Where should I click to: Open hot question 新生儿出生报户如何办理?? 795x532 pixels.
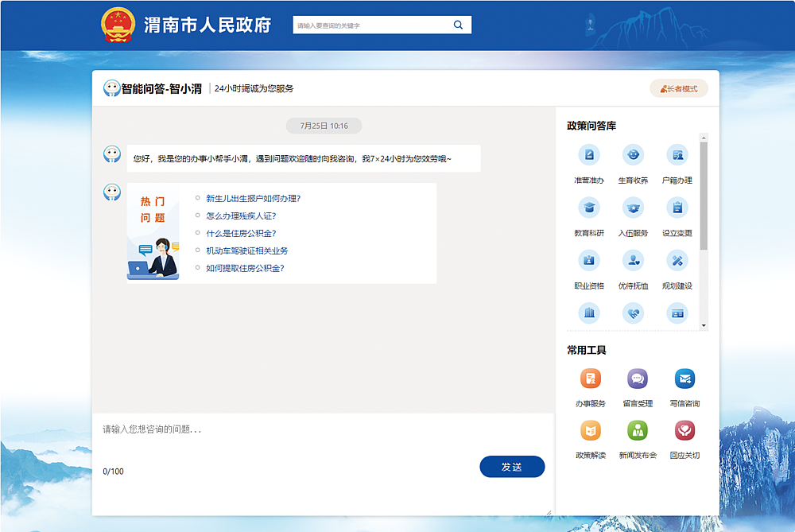tap(253, 199)
